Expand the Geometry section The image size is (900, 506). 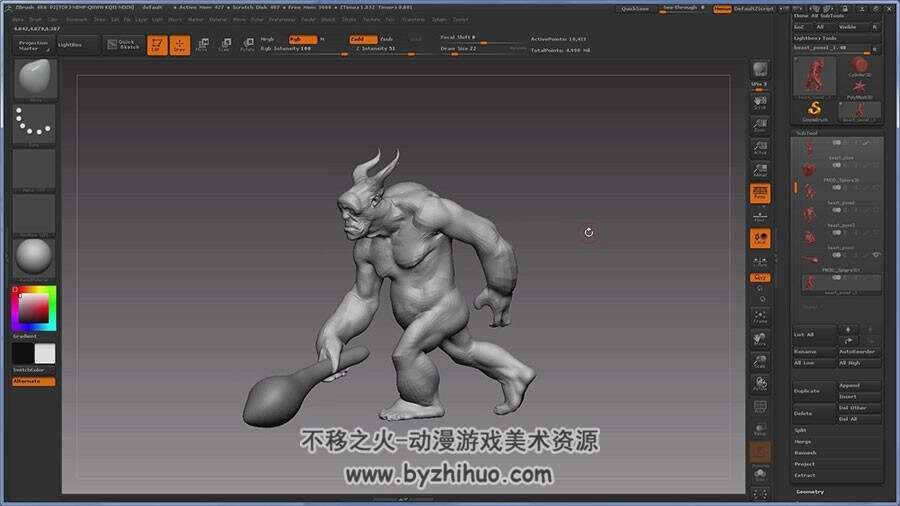pos(810,492)
